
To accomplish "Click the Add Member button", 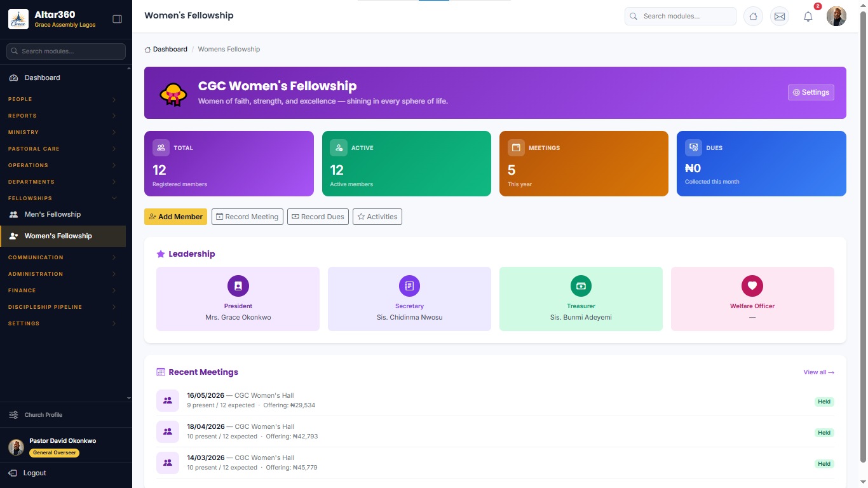I will click(x=175, y=217).
